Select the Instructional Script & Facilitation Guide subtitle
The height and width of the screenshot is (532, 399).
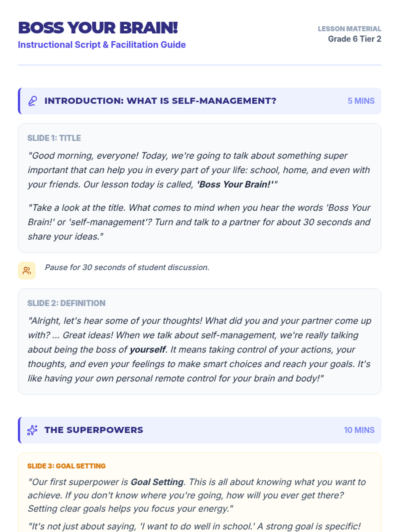point(102,45)
